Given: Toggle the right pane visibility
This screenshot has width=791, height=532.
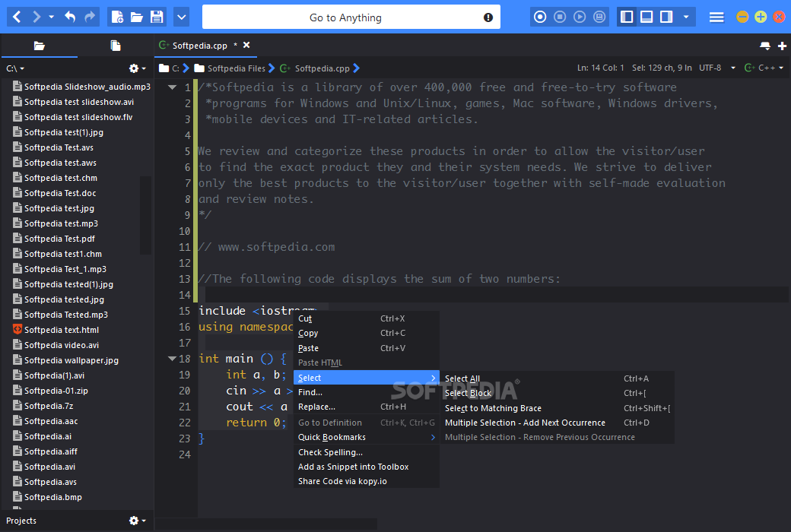Looking at the screenshot, I should 666,17.
